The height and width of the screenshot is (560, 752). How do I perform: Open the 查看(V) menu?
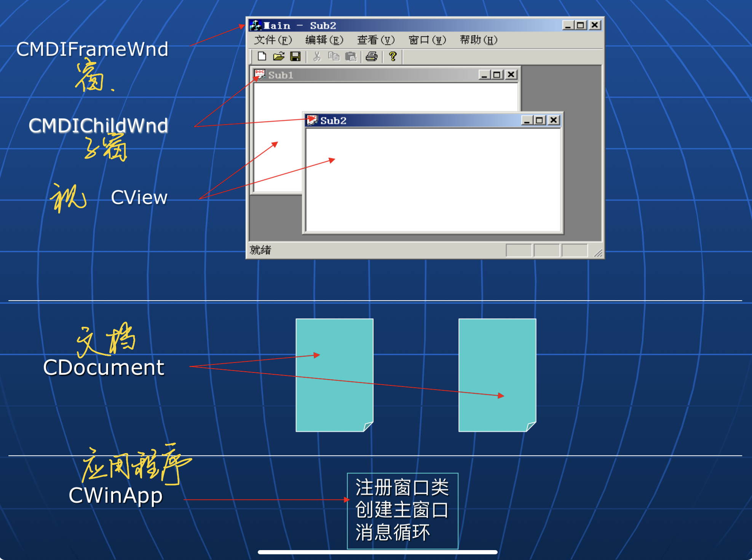tap(376, 40)
